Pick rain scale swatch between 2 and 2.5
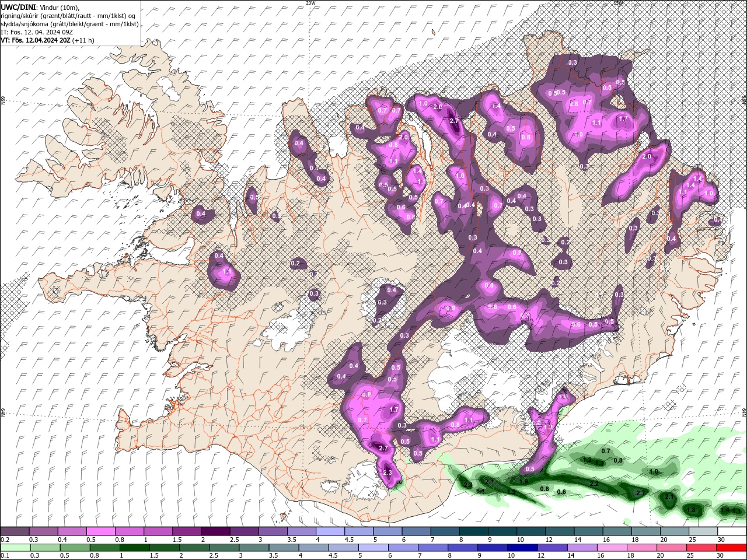The width and height of the screenshot is (747, 560). (x=194, y=548)
